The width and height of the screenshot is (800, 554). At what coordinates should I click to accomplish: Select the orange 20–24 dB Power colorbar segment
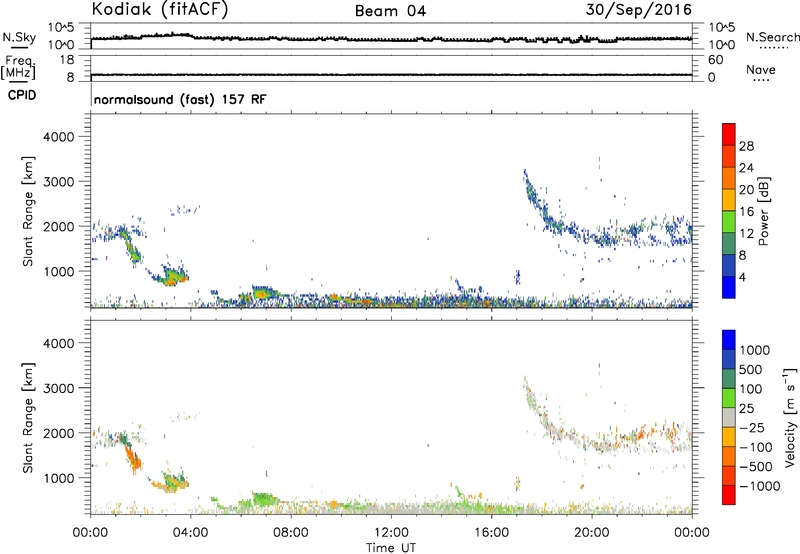tap(729, 178)
